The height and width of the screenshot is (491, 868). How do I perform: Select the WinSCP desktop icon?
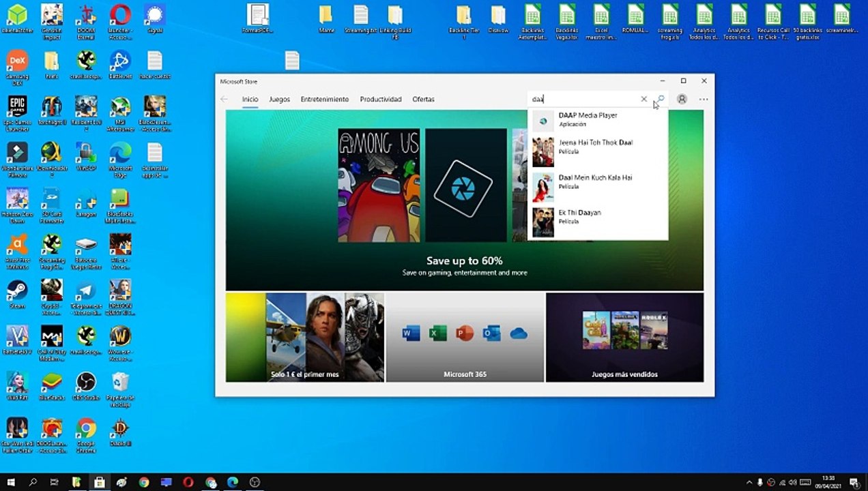[x=86, y=157]
